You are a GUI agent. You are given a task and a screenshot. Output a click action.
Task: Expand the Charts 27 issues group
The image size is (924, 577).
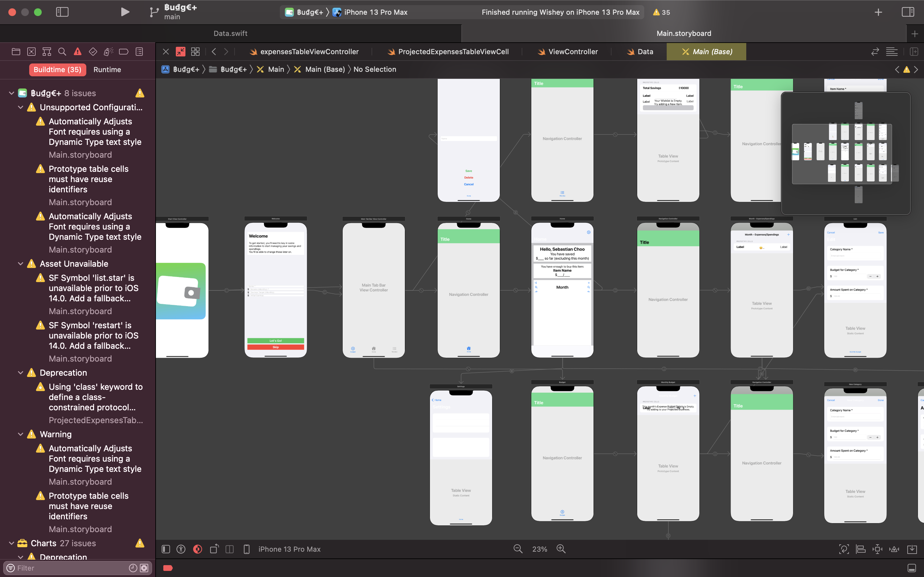pyautogui.click(x=12, y=543)
